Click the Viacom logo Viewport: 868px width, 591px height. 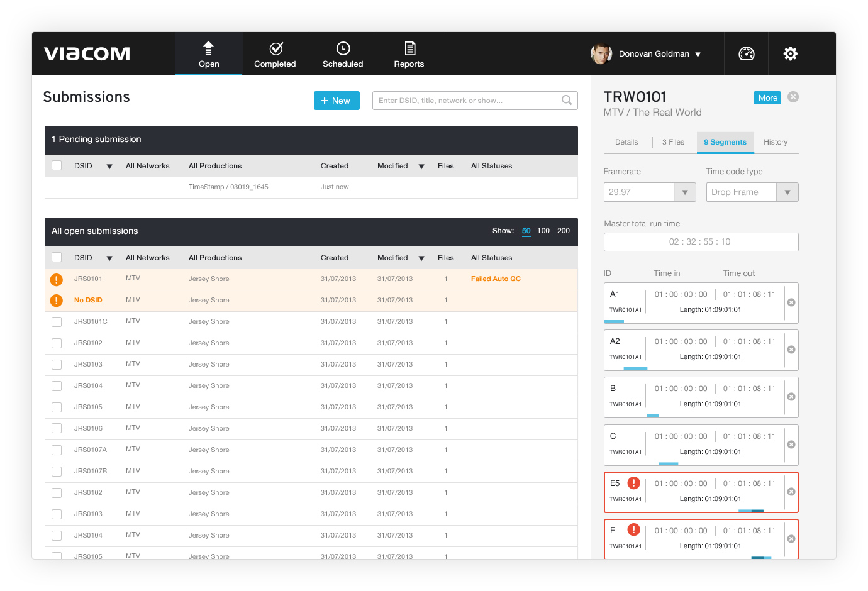pyautogui.click(x=87, y=53)
